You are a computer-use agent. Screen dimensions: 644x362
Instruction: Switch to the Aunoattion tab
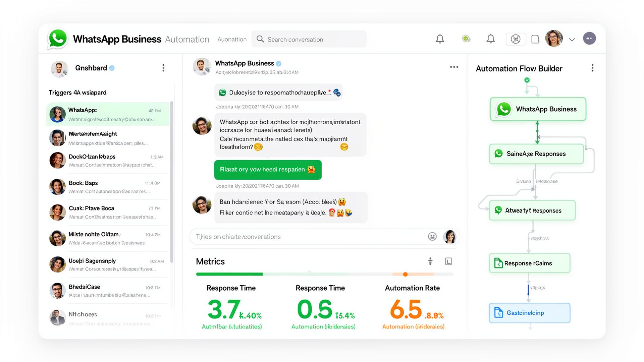(232, 40)
